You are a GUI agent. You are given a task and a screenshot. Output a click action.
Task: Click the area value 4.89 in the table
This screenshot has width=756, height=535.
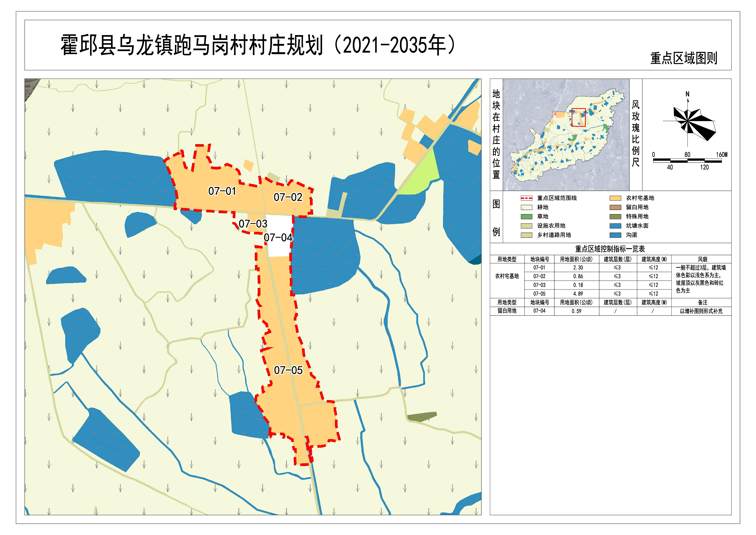(x=578, y=294)
